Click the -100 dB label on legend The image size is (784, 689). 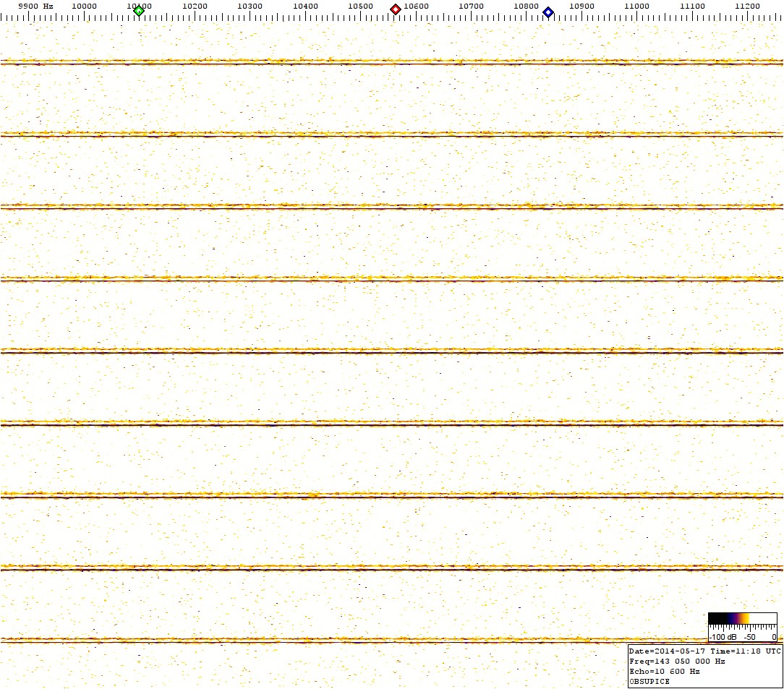[723, 637]
